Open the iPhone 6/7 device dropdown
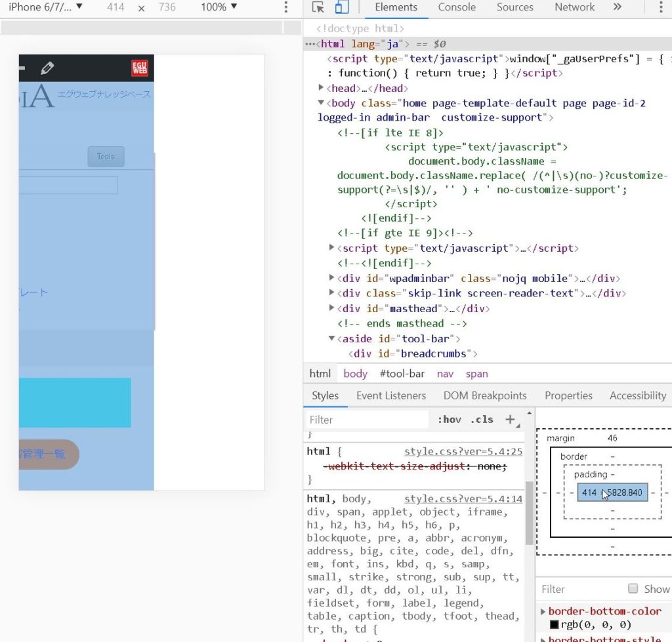 [x=45, y=7]
